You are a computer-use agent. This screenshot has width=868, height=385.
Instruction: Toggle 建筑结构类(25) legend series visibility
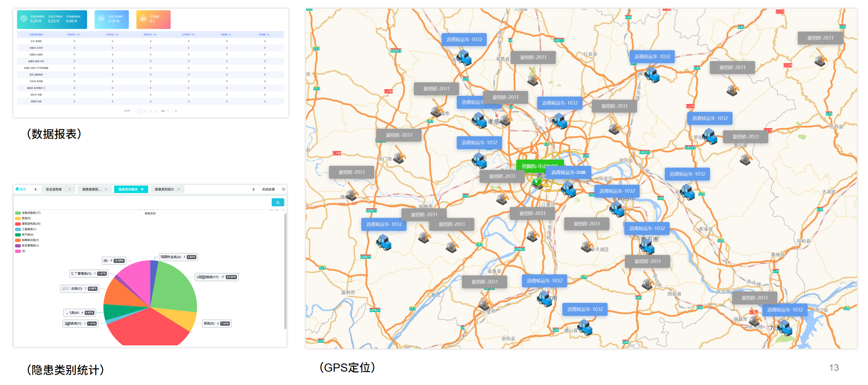[31, 224]
